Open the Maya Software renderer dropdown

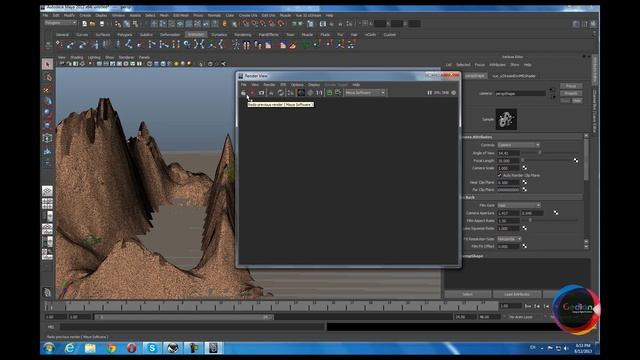pos(365,93)
